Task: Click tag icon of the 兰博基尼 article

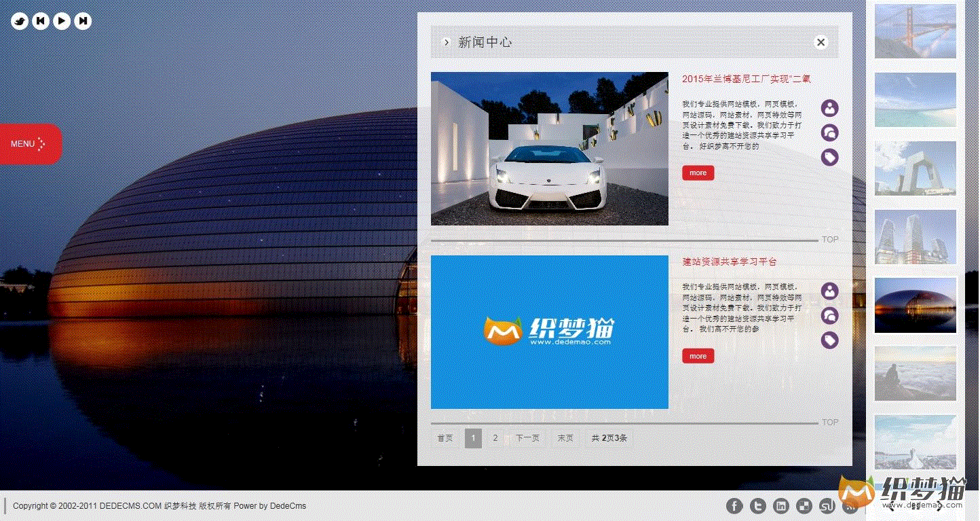Action: [x=829, y=158]
